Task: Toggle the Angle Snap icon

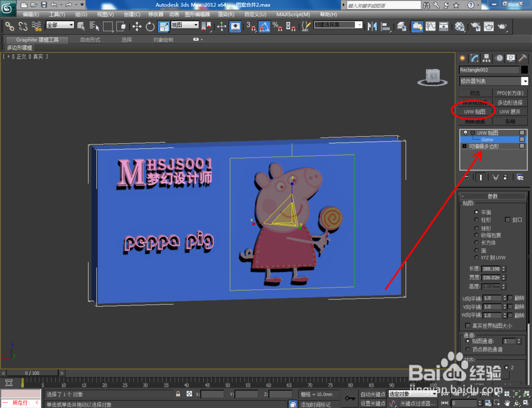Action: click(x=264, y=26)
